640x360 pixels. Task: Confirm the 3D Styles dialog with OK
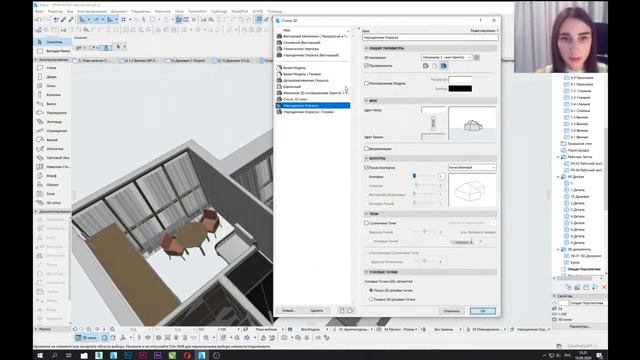point(482,311)
